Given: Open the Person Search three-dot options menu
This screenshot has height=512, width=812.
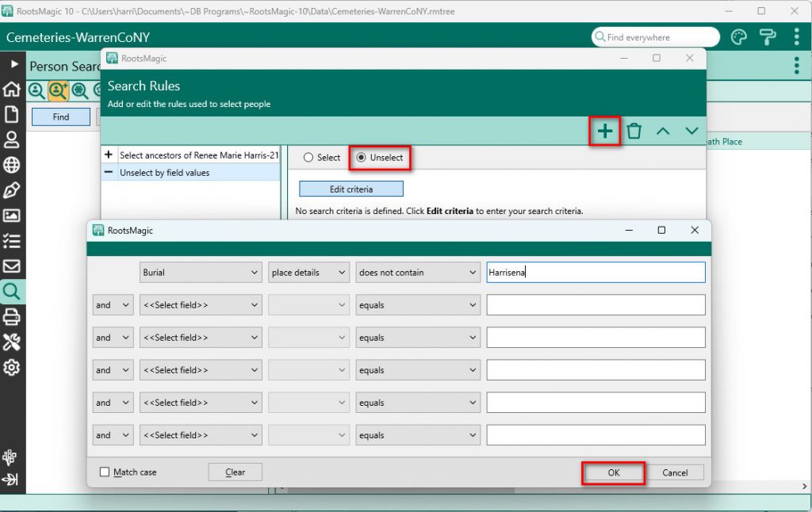Looking at the screenshot, I should pos(796,66).
